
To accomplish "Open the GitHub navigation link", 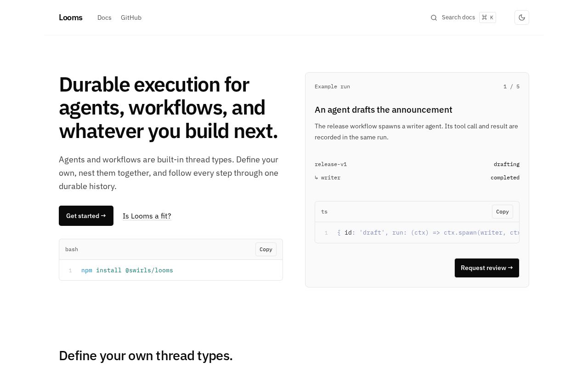I will coord(131,17).
